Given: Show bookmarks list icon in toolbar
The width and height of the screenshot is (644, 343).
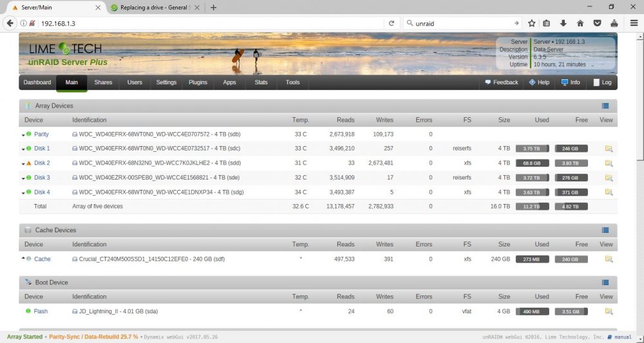Looking at the screenshot, I should 546,23.
